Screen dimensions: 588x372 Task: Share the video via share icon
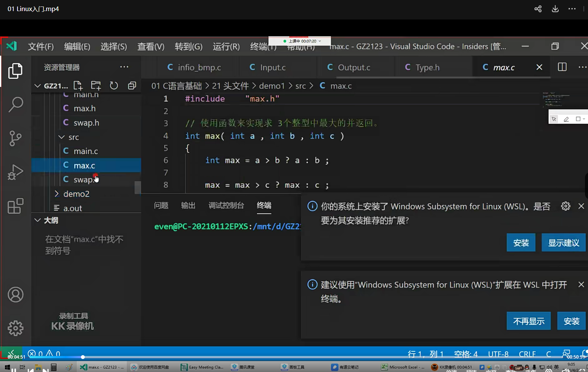[x=538, y=9]
